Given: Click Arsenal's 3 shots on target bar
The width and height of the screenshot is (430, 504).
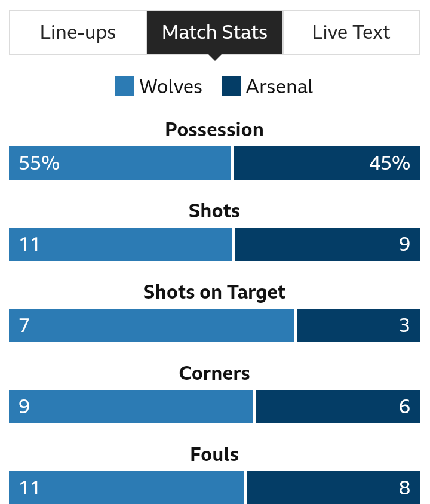Looking at the screenshot, I should coord(358,325).
